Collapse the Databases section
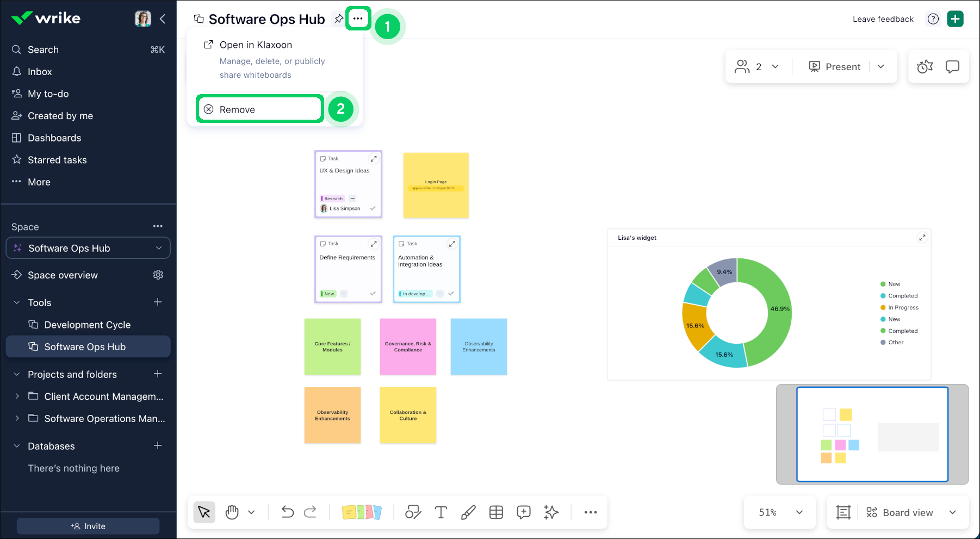Image resolution: width=980 pixels, height=539 pixels. click(x=17, y=446)
